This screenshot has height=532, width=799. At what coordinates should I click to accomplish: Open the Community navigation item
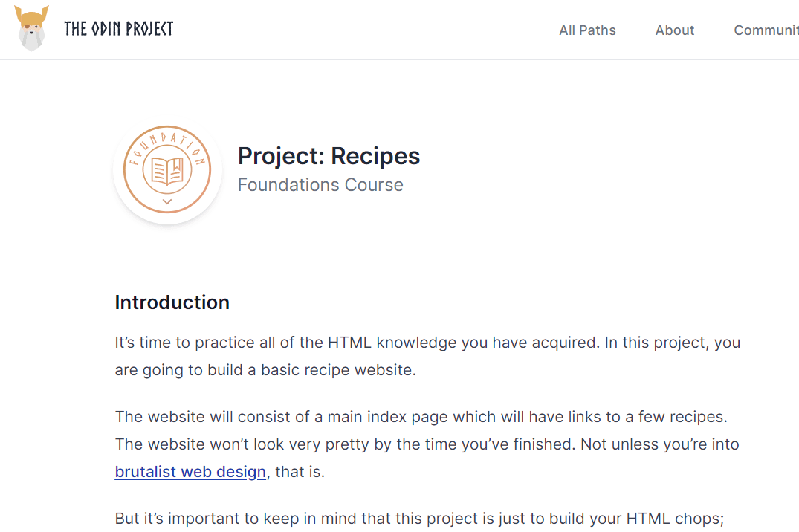click(766, 30)
